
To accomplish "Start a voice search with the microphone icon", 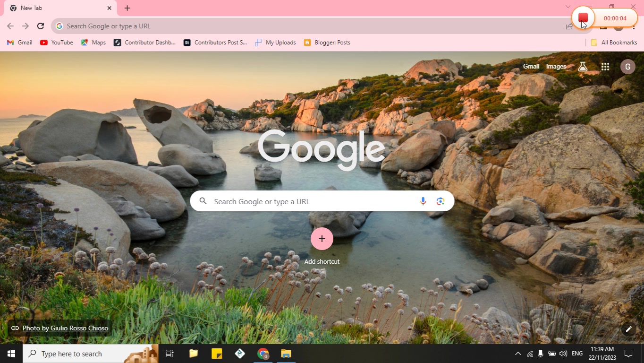I will click(x=423, y=201).
